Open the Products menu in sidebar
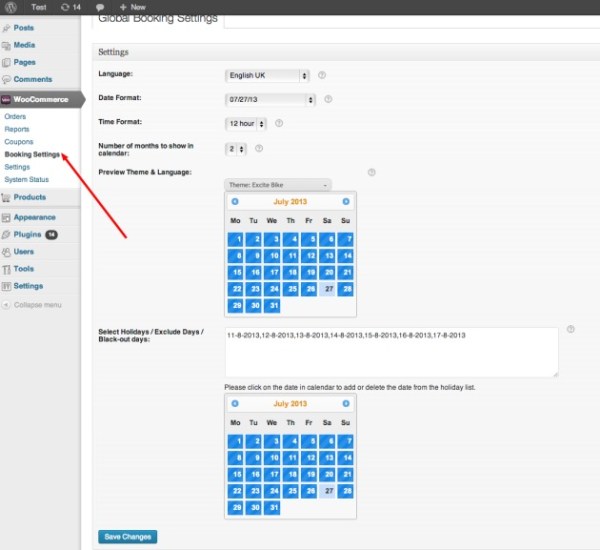This screenshot has height=550, width=600. click(29, 197)
